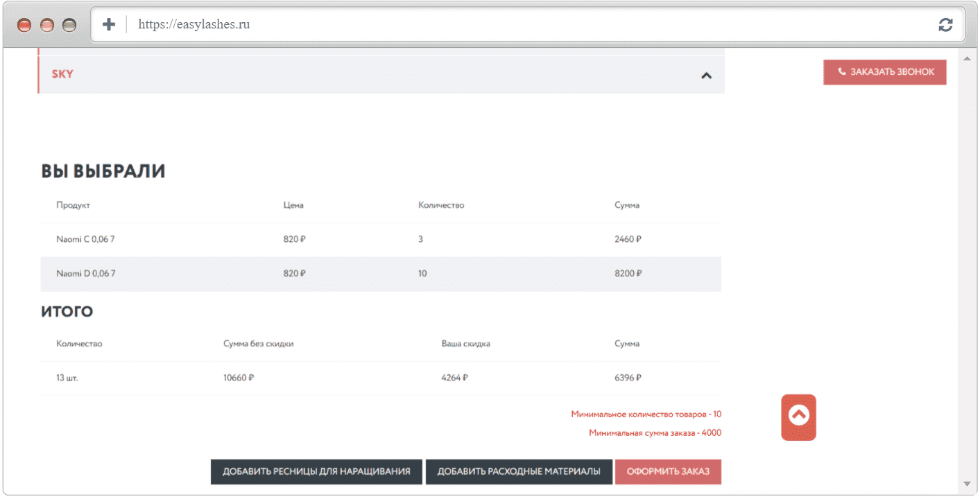Click the 4264 ₽ discount value
Viewport: 980px width, 499px height.
(x=454, y=378)
